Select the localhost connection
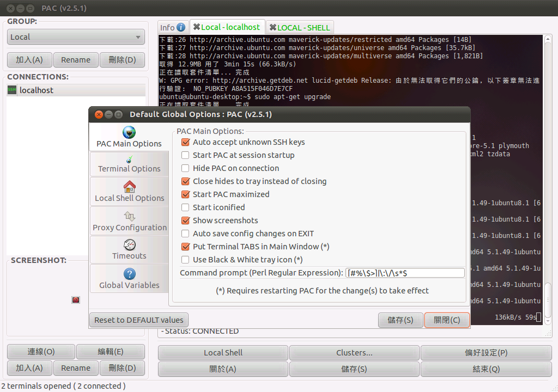 [76, 90]
